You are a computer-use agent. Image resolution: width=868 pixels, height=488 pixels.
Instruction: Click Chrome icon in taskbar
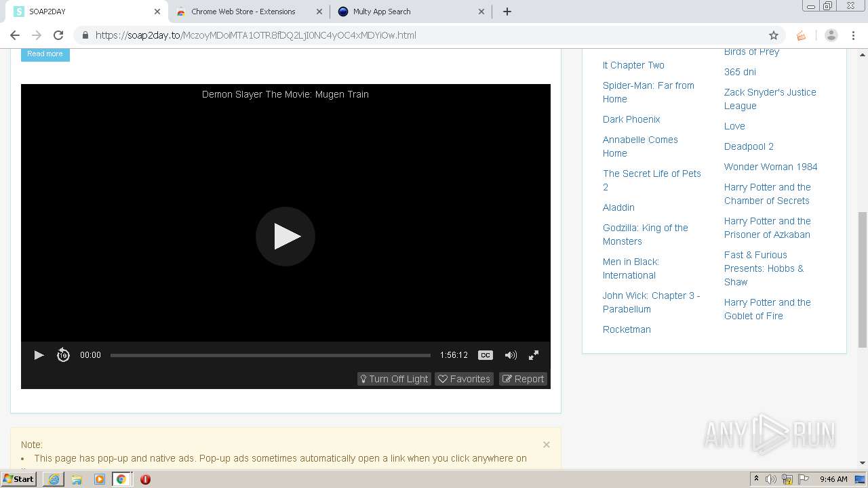tap(121, 479)
